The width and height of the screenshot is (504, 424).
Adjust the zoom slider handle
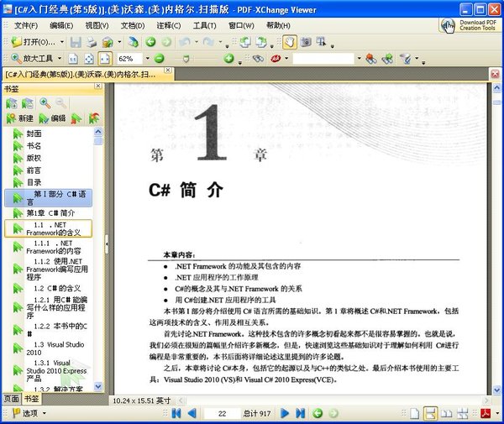[x=186, y=59]
